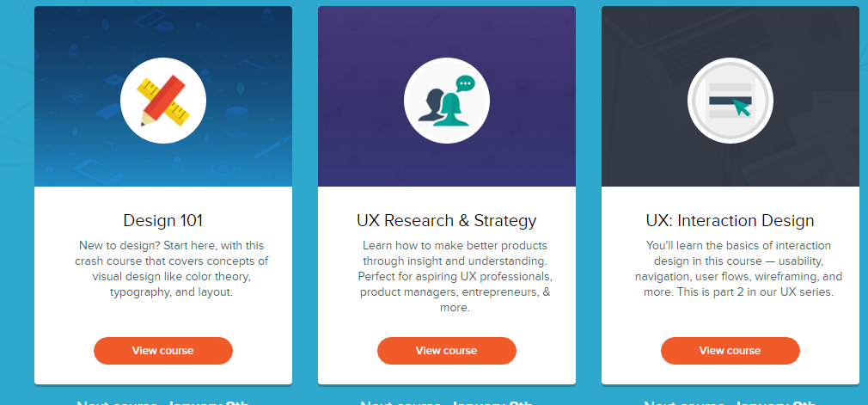The image size is (868, 405).
Task: Select the Design 101 title
Action: point(163,220)
